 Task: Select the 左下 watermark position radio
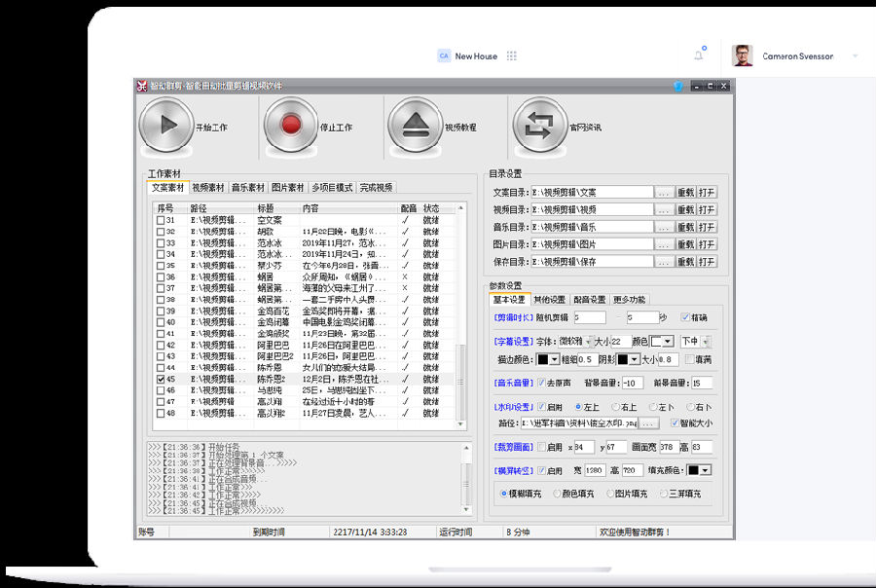click(x=653, y=407)
